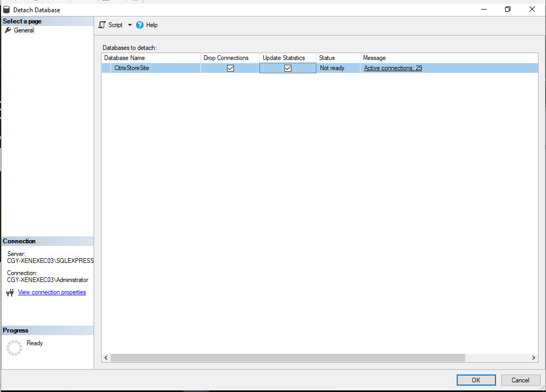Uncheck Drop Connections for CitrixStoreSite
Screen dimensions: 546x392
(x=230, y=68)
